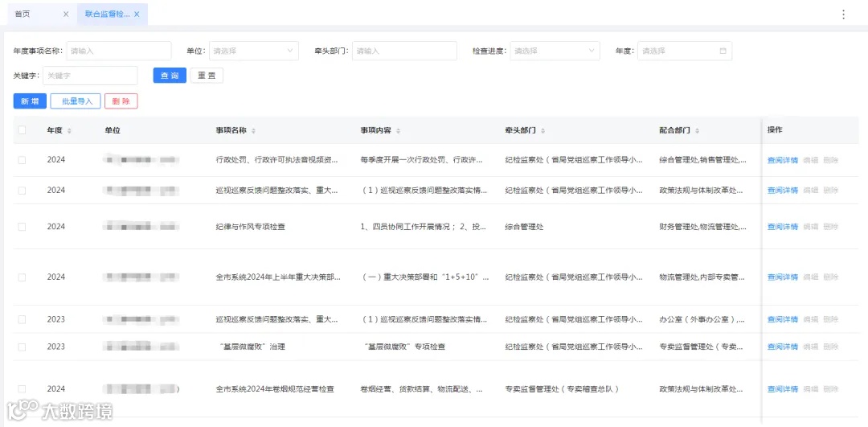The height and width of the screenshot is (427, 868).
Task: Check row 行政处罚、行政许可执法音视频资
Action: tap(23, 160)
